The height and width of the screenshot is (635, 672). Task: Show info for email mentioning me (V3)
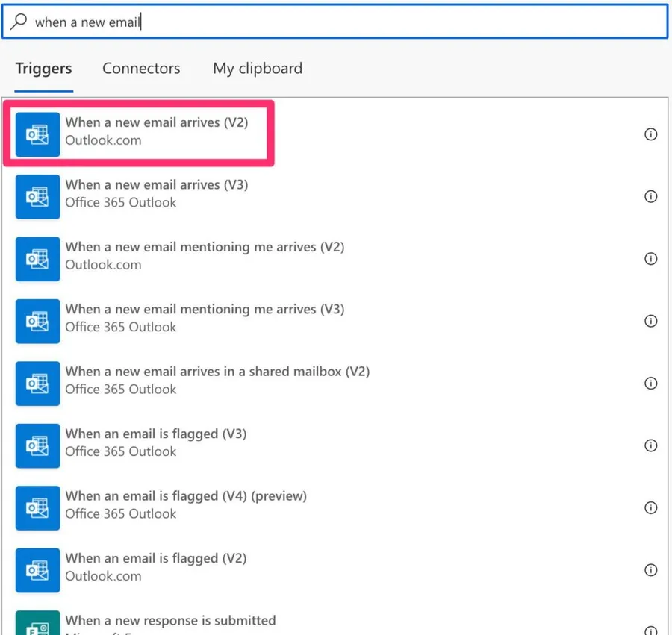650,321
